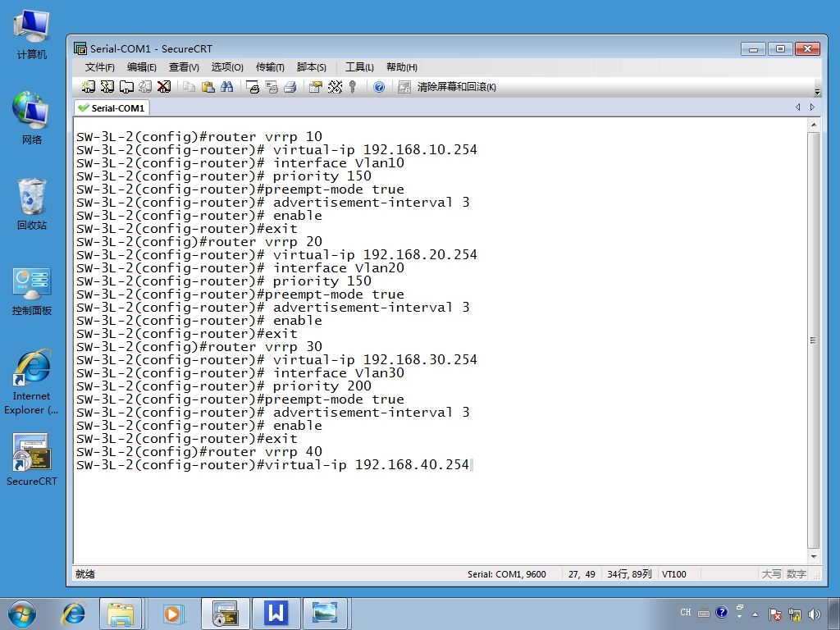Click the 回收站 recycle bin icon
This screenshot has height=630, width=840.
tap(32, 203)
